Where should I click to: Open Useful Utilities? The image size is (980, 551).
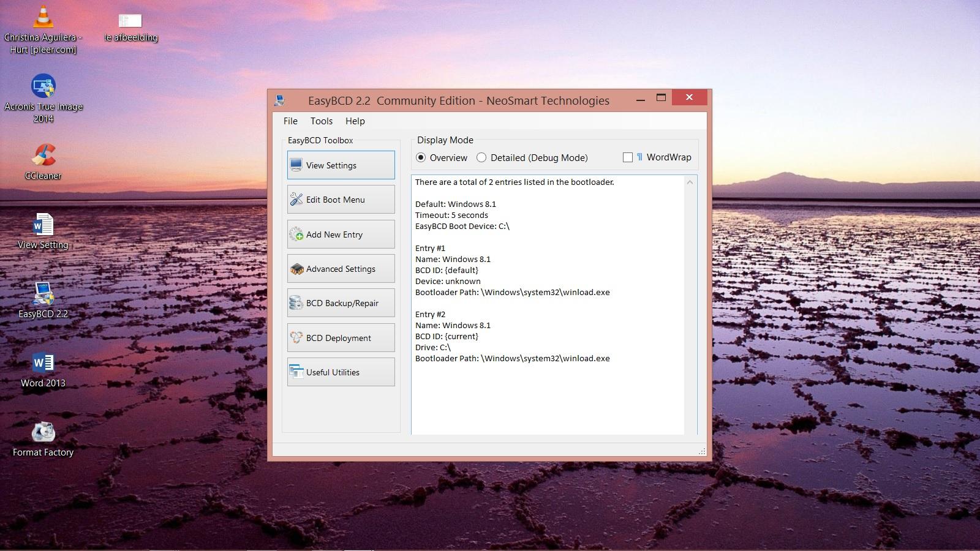coord(341,372)
